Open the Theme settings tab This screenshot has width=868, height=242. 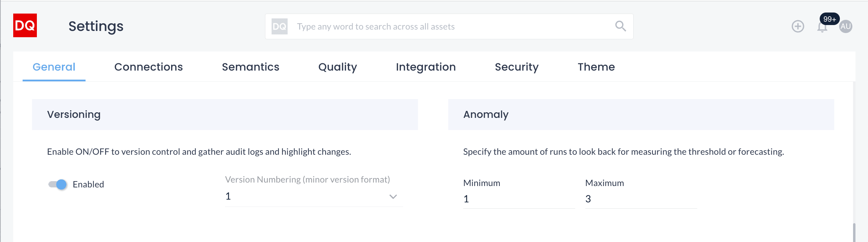595,67
